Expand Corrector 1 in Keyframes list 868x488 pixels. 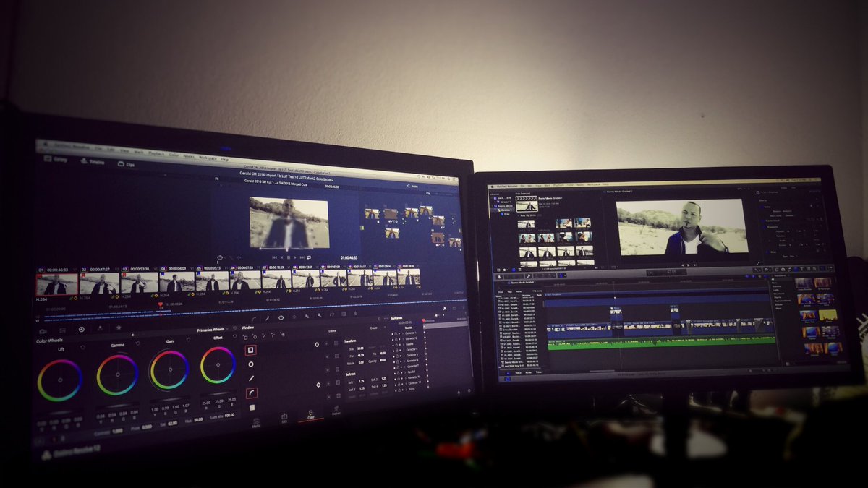[x=403, y=333]
